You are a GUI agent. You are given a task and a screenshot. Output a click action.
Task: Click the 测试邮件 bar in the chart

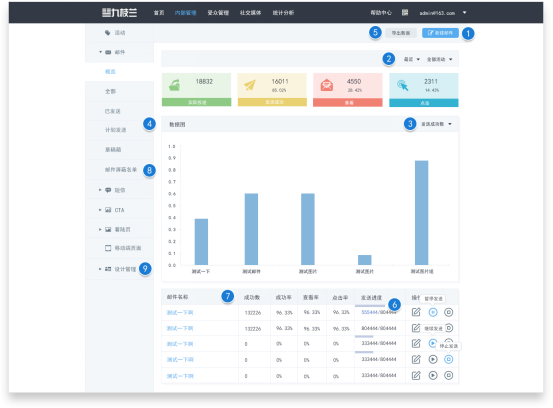[251, 229]
